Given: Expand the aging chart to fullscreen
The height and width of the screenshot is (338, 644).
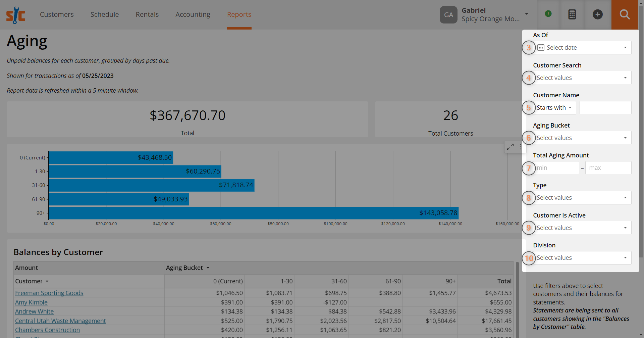Looking at the screenshot, I should (x=510, y=147).
